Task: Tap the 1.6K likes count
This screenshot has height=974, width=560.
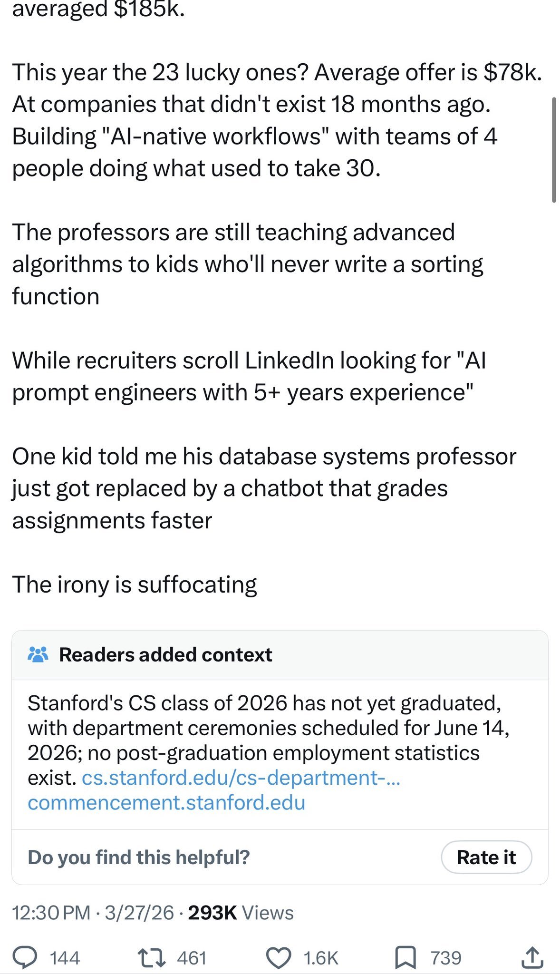Action: (321, 958)
